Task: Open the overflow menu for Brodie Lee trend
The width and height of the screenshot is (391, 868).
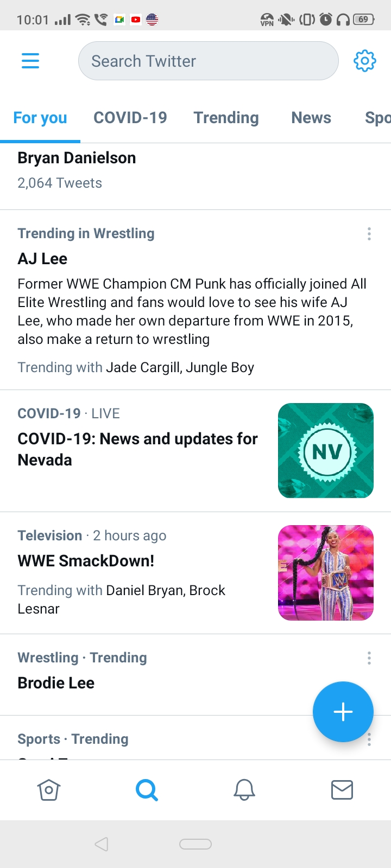Action: coord(369,658)
